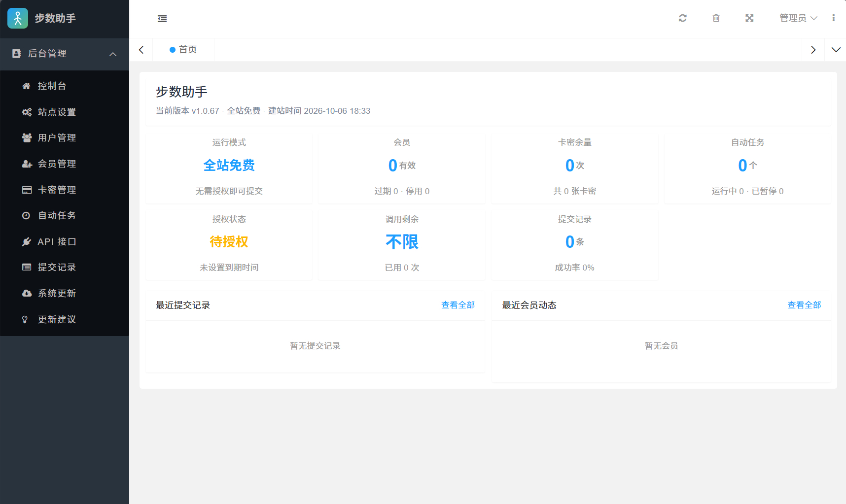846x504 pixels.
Task: Select the 首页 tab
Action: coord(183,50)
